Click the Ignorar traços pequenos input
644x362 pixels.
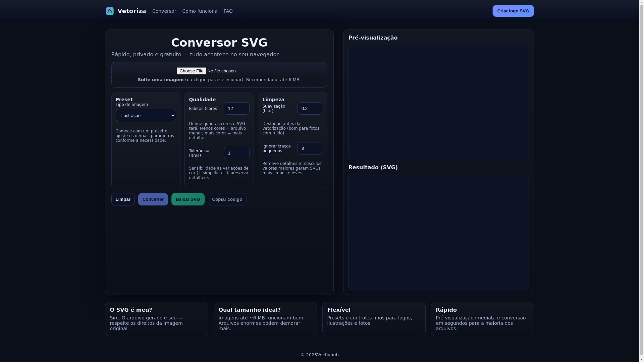pyautogui.click(x=310, y=148)
